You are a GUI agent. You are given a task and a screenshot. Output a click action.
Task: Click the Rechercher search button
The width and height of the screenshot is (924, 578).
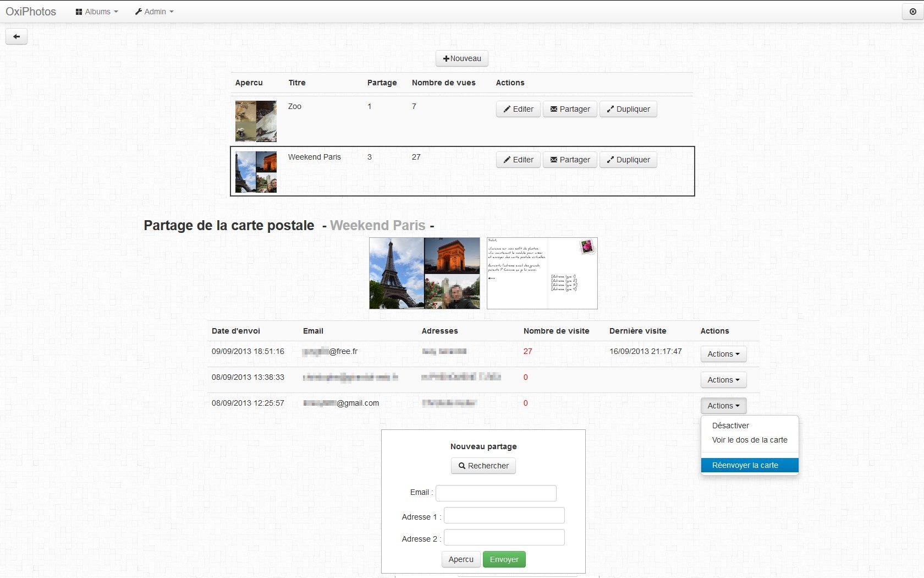pyautogui.click(x=483, y=466)
